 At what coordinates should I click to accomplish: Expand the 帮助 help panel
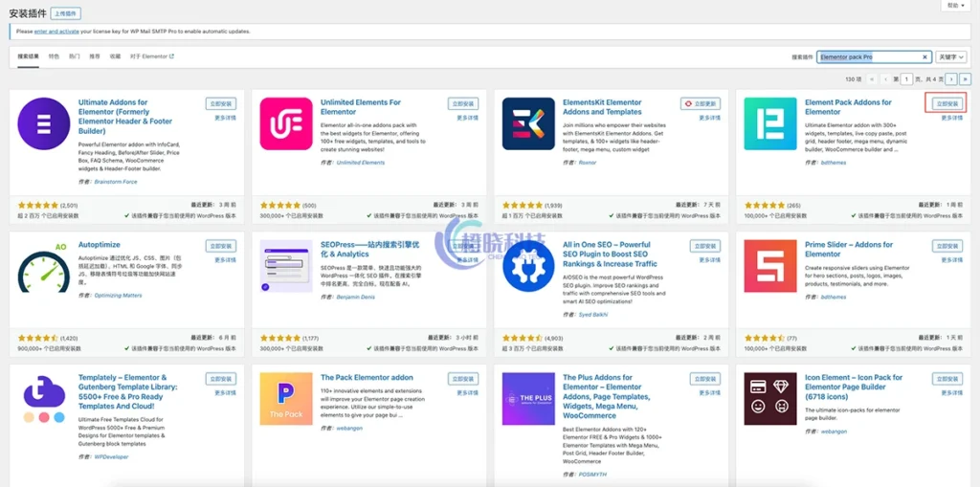955,5
